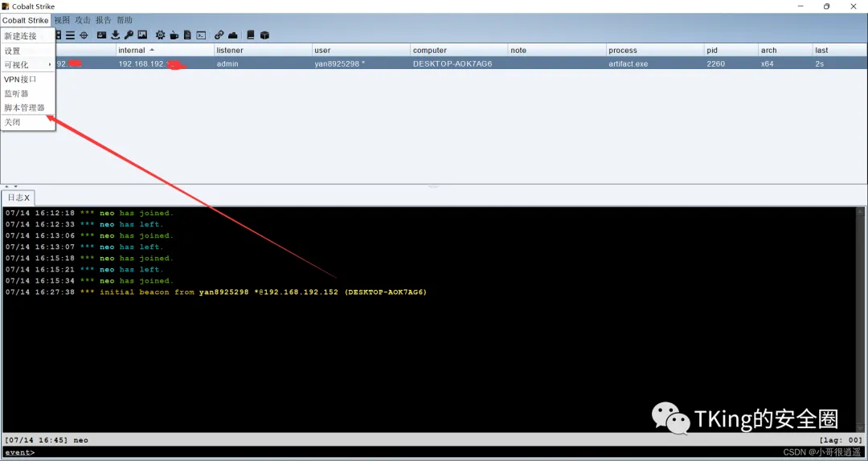Open the Cobalt Strike menu
The image size is (868, 461).
[26, 20]
